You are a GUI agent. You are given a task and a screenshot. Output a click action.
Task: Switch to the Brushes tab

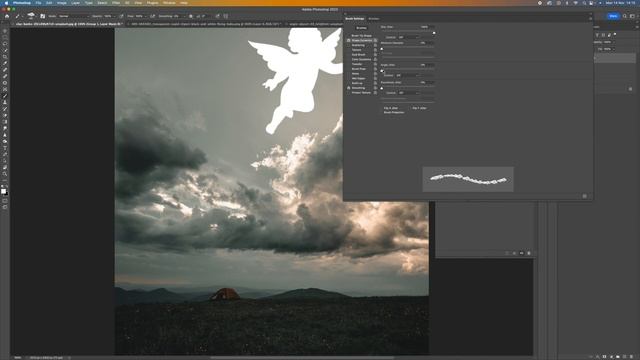pyautogui.click(x=373, y=19)
